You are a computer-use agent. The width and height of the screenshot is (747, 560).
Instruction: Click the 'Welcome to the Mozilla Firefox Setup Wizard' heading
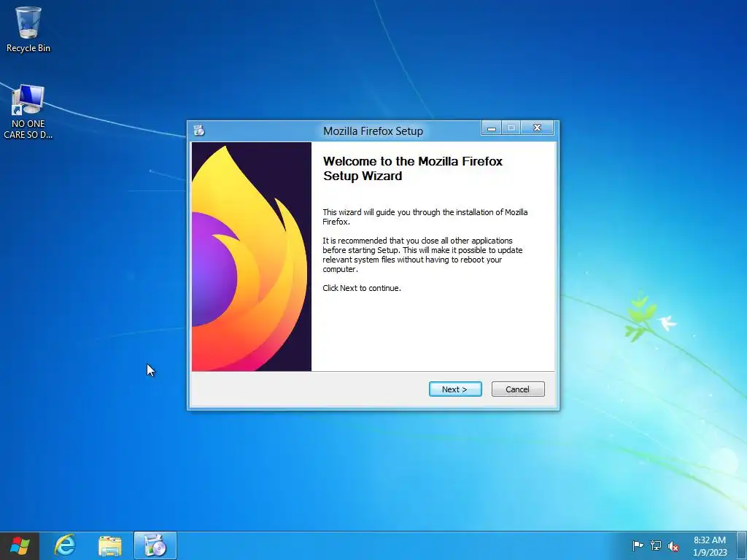413,168
